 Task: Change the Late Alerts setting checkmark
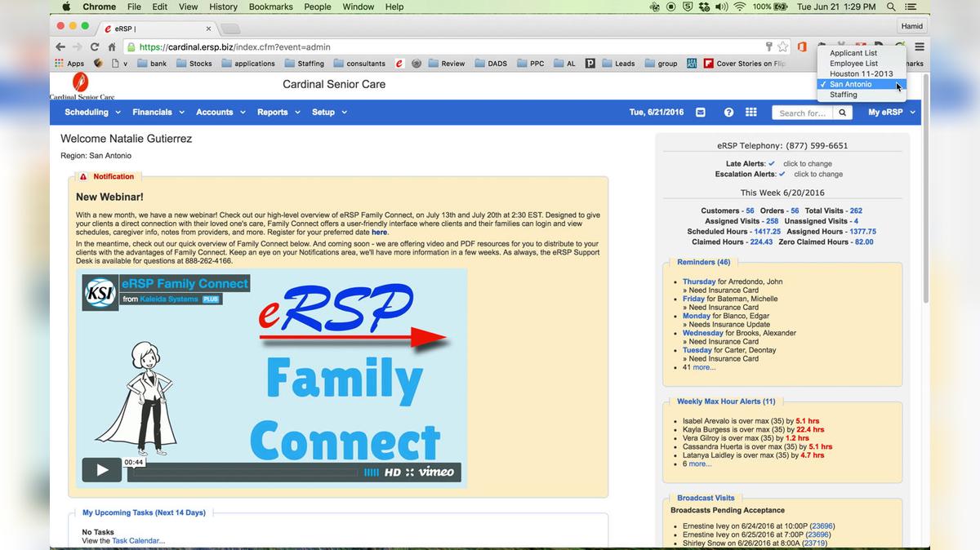(x=771, y=163)
